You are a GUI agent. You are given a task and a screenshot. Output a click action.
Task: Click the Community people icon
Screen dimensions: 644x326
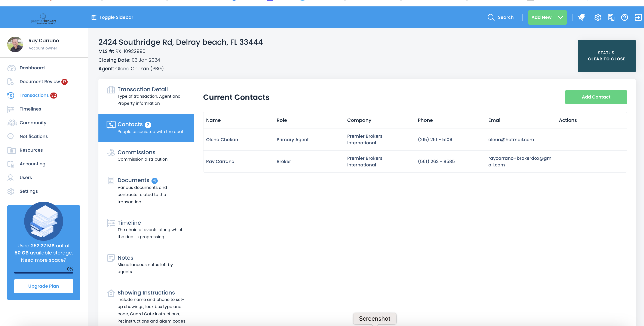coord(12,123)
